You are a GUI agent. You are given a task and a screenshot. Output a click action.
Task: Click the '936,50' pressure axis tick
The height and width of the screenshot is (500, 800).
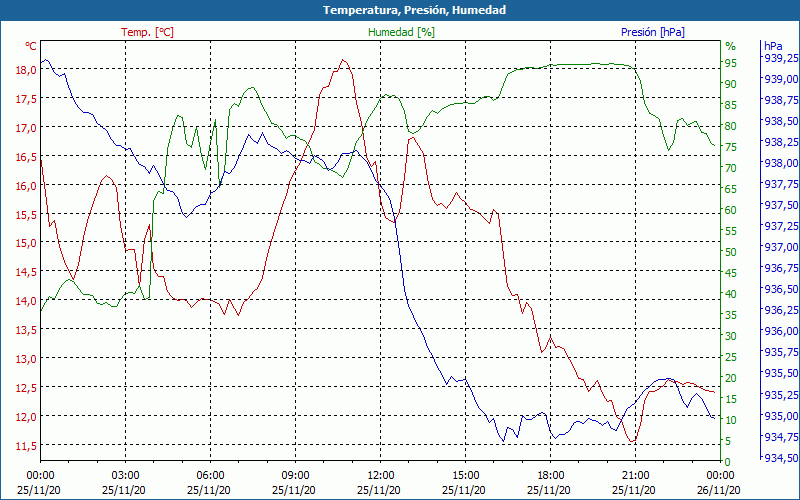tap(782, 289)
